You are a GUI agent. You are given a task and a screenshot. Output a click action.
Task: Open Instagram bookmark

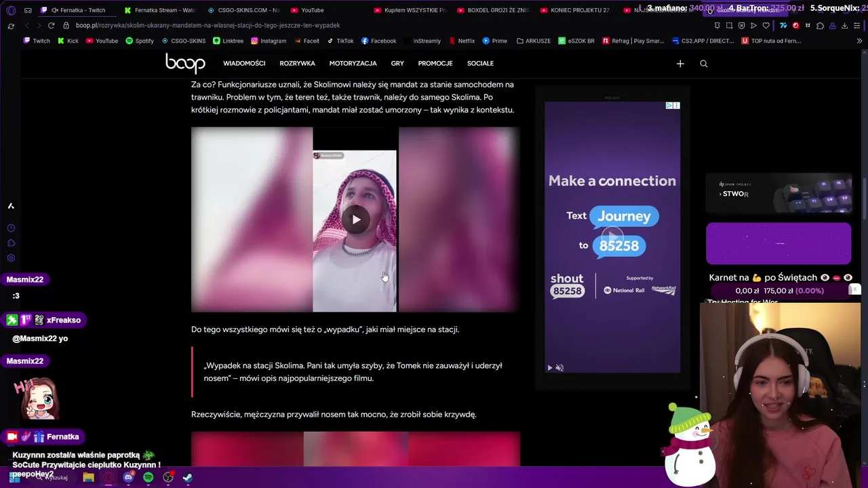pos(269,41)
